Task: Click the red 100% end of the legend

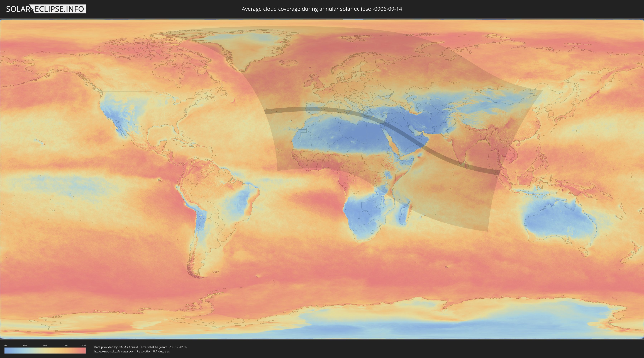Action: [84, 350]
